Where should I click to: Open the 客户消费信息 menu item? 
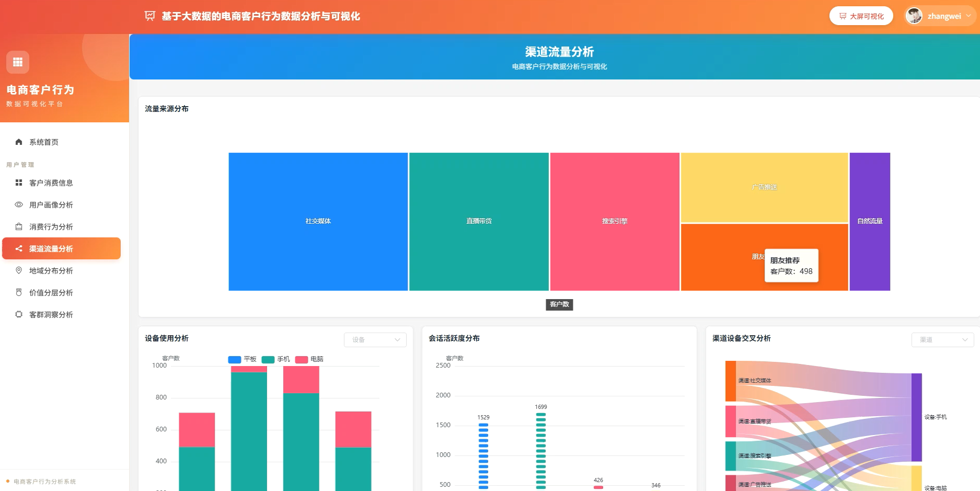62,182
